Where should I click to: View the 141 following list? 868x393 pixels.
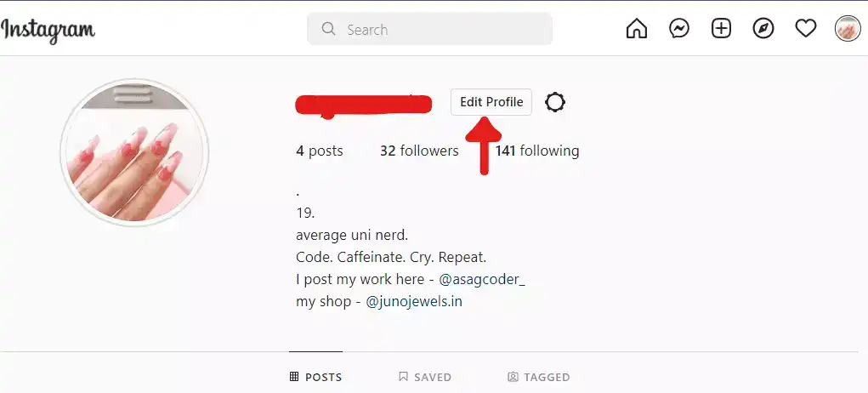click(x=537, y=151)
